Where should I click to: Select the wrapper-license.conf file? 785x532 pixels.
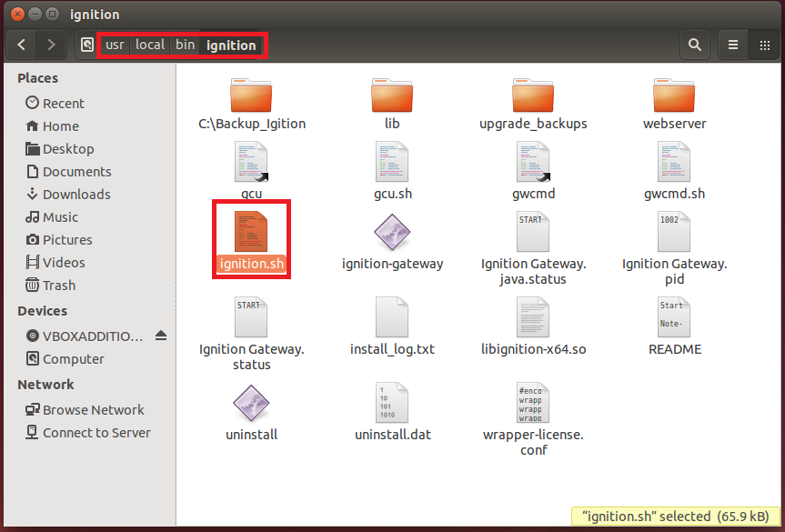pos(533,419)
